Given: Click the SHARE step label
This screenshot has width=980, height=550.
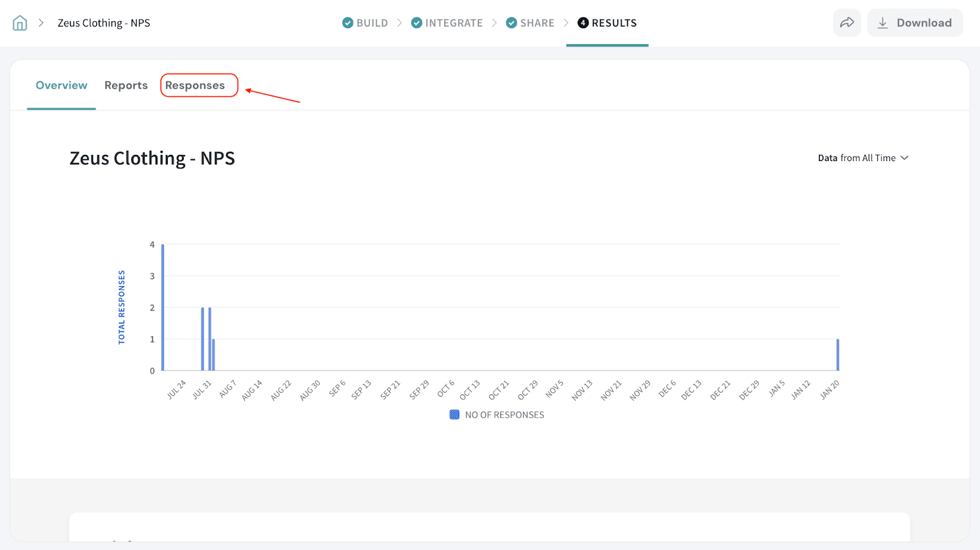Looking at the screenshot, I should [x=537, y=23].
